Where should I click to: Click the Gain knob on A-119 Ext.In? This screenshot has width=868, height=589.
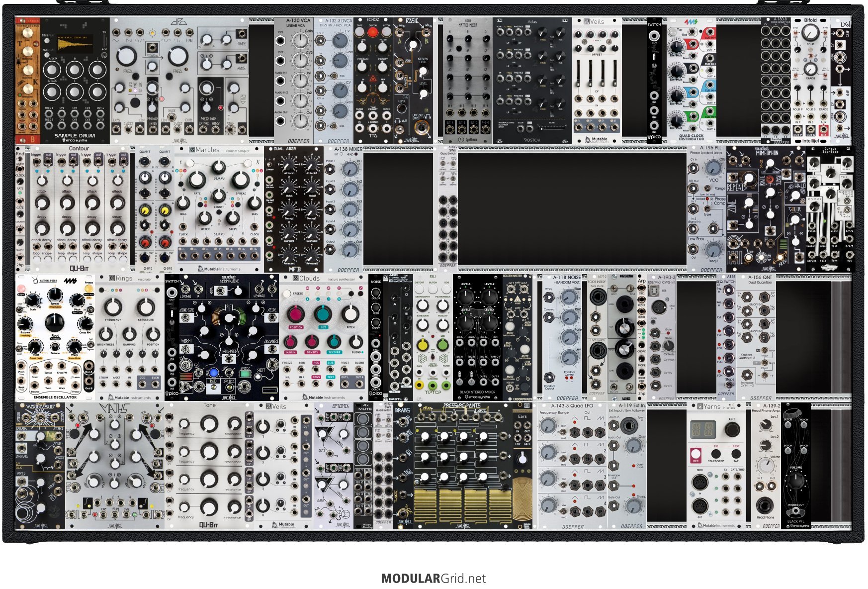pyautogui.click(x=633, y=445)
